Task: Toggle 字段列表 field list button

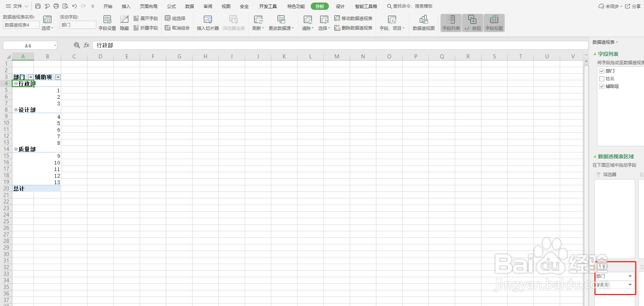Action: [x=451, y=23]
